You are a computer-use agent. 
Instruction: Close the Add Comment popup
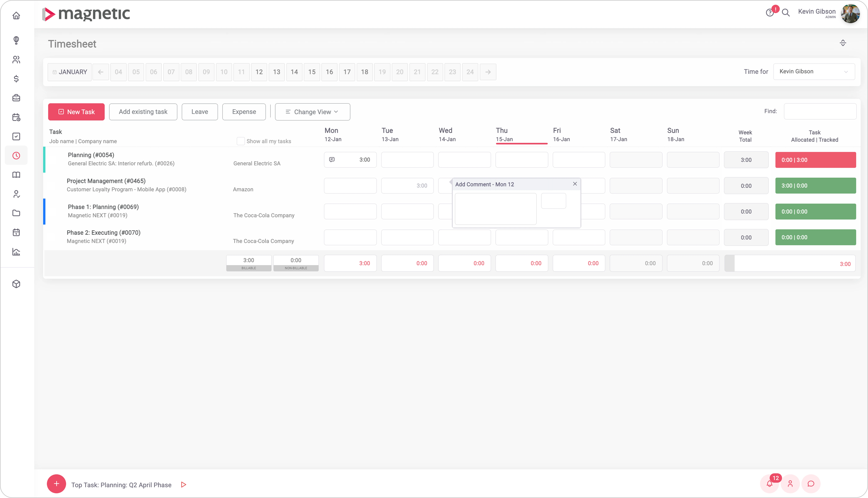pos(575,184)
